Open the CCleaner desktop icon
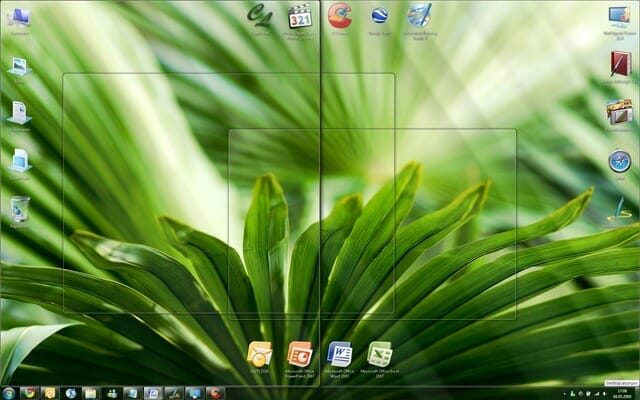Viewport: 640px width, 400px height. (x=339, y=16)
